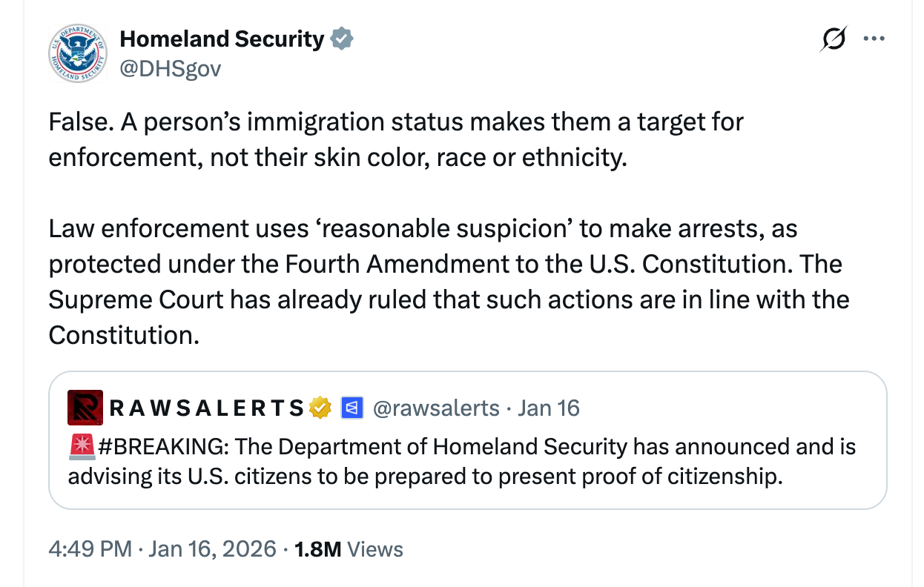Click the Jan 16 timestamp on the quoted post
The image size is (924, 587).
click(549, 407)
